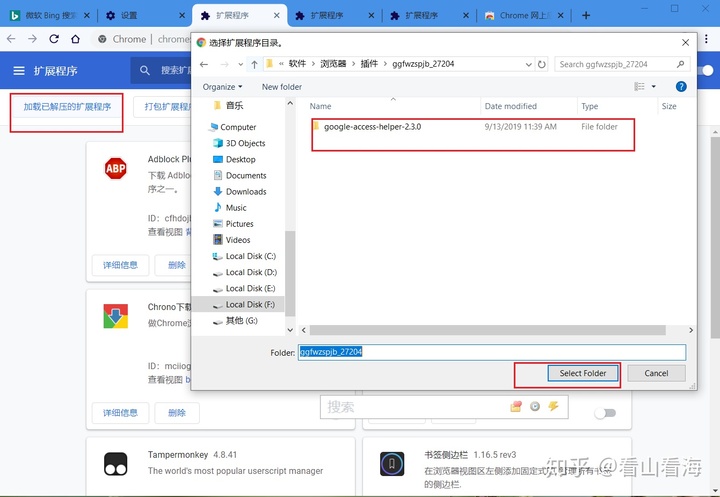Click the 软件 breadcrumb segment
720x497 pixels.
(x=297, y=64)
